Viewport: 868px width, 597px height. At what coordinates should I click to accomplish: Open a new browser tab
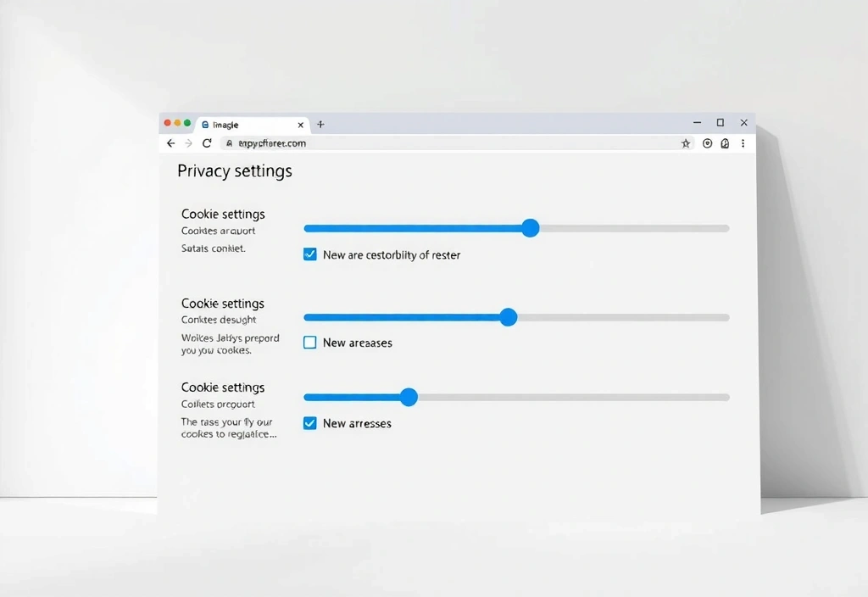(320, 124)
